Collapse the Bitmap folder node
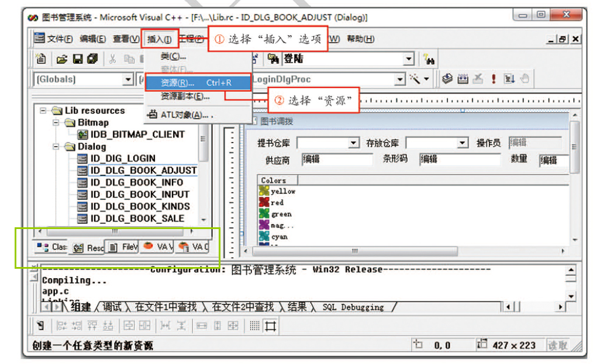The height and width of the screenshot is (364, 600). point(56,122)
